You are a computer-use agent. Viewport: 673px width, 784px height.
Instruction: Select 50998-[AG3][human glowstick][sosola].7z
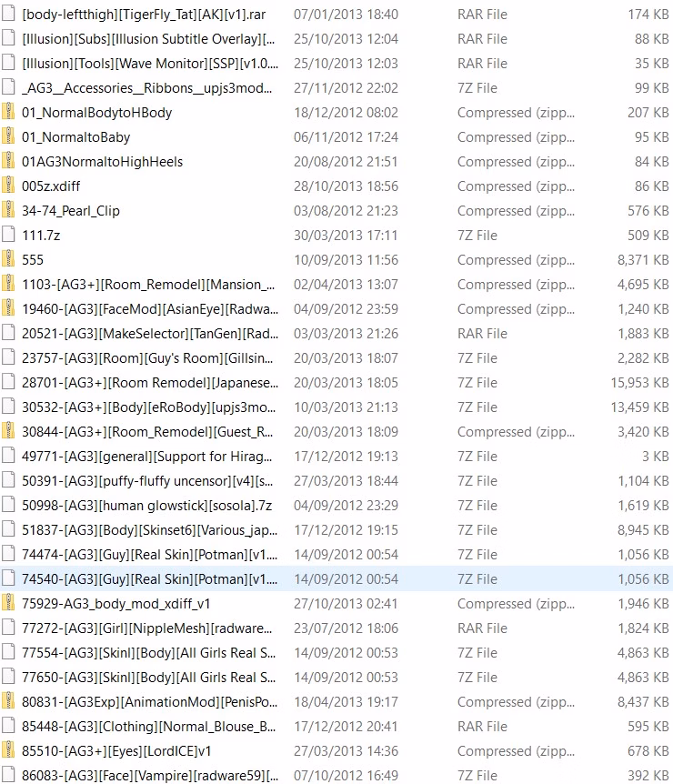click(147, 505)
